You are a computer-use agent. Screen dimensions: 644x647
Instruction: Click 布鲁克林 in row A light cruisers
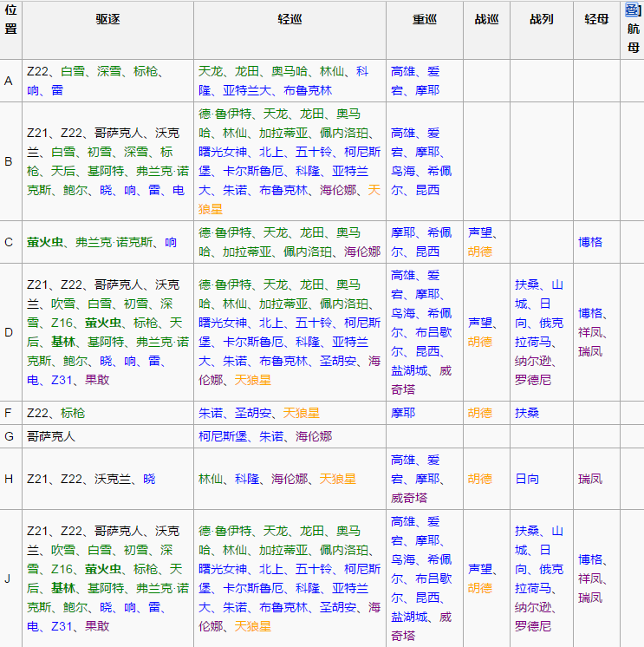(x=308, y=90)
